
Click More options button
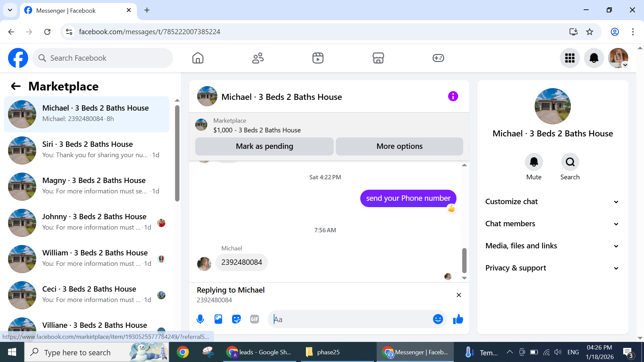[x=399, y=146]
